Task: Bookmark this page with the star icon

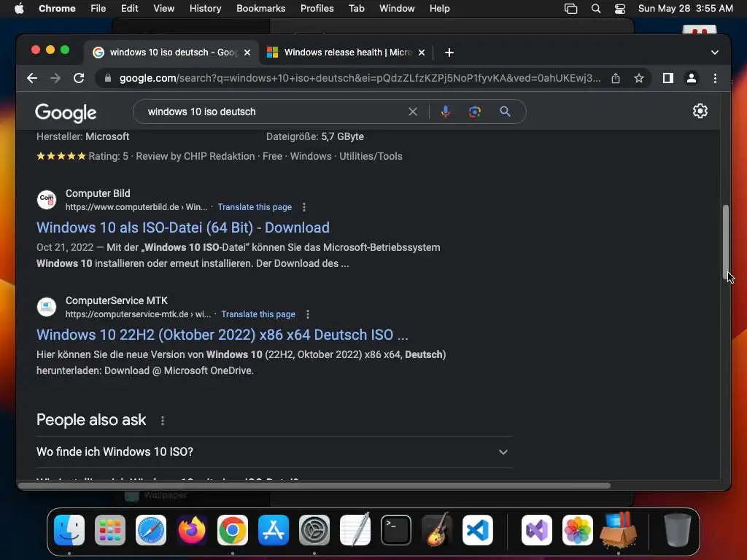Action: pyautogui.click(x=639, y=78)
